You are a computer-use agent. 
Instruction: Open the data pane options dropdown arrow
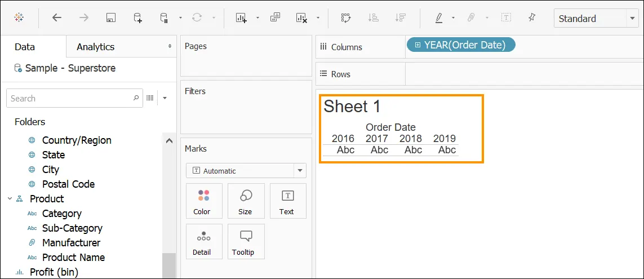(x=165, y=98)
